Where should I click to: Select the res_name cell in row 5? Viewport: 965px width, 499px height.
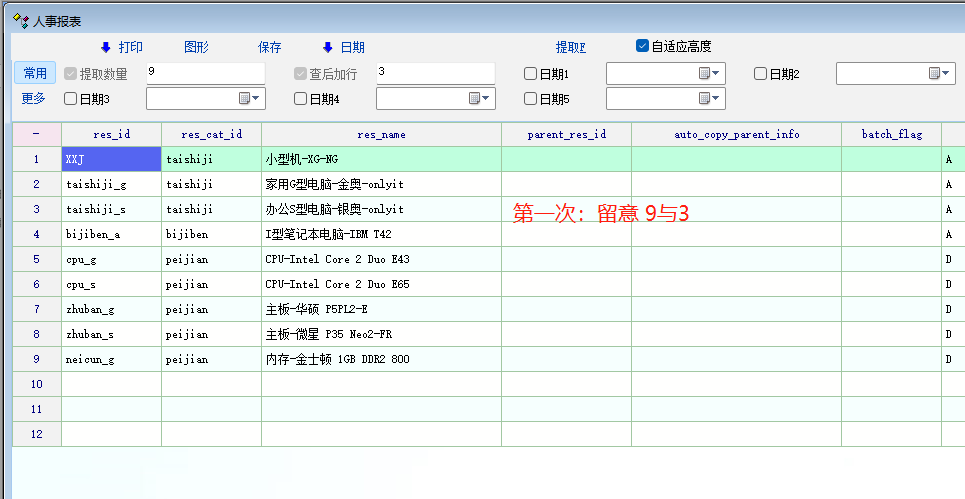381,259
